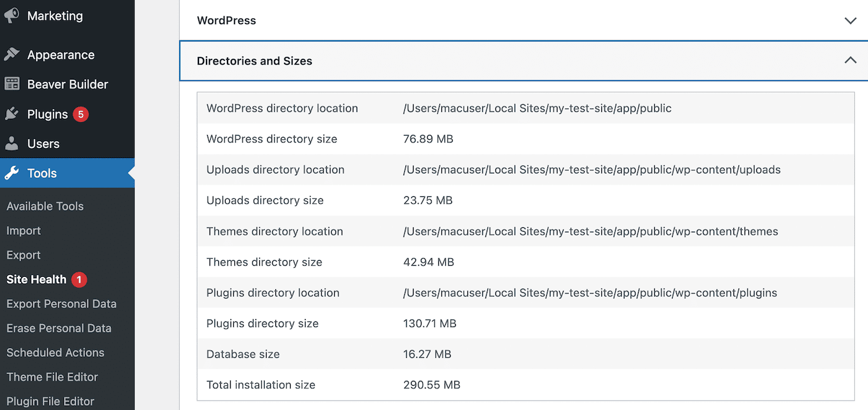
Task: Click the Users person icon
Action: pos(12,143)
